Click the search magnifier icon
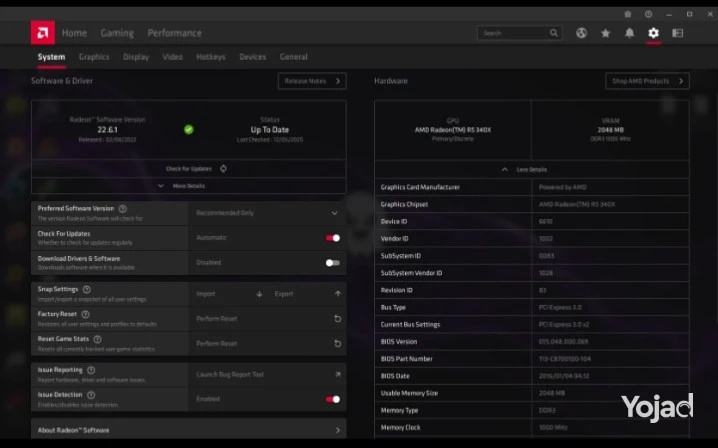The height and width of the screenshot is (448, 718). pos(554,33)
